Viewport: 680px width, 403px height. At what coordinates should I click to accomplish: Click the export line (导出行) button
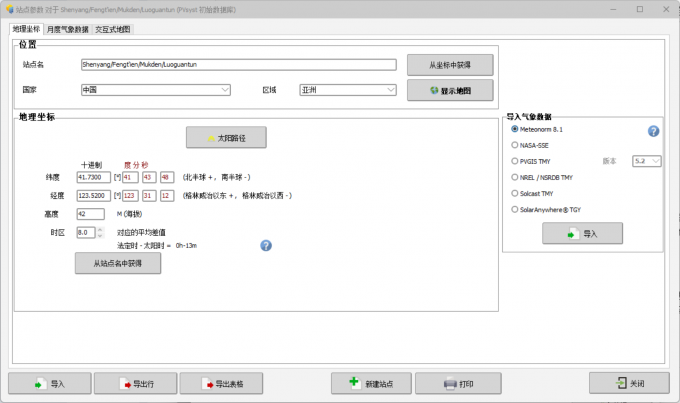point(135,383)
